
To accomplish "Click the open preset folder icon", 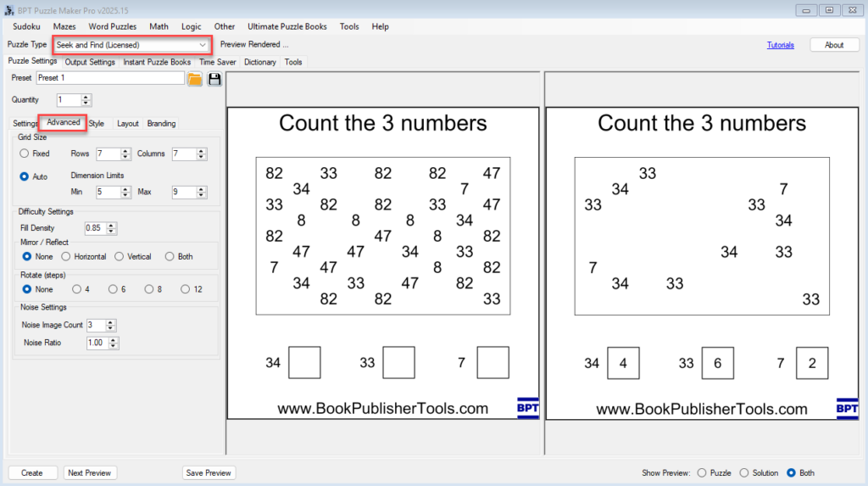I will pyautogui.click(x=194, y=79).
